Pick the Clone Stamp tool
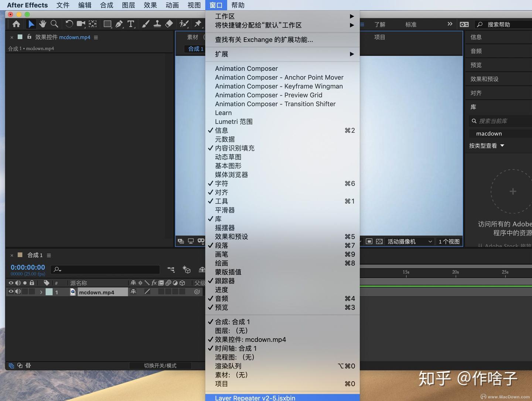The width and height of the screenshot is (532, 401). coord(157,24)
